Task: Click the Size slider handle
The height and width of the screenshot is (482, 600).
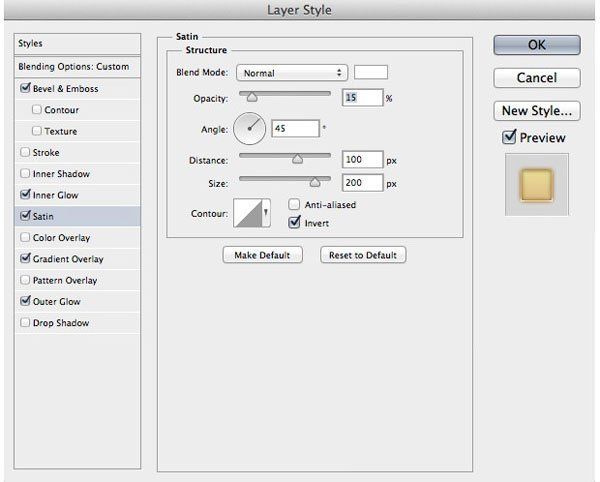Action: tap(315, 182)
